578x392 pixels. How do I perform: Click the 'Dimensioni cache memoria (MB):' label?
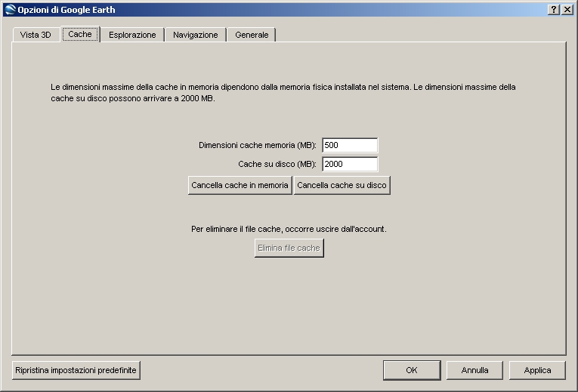point(258,145)
